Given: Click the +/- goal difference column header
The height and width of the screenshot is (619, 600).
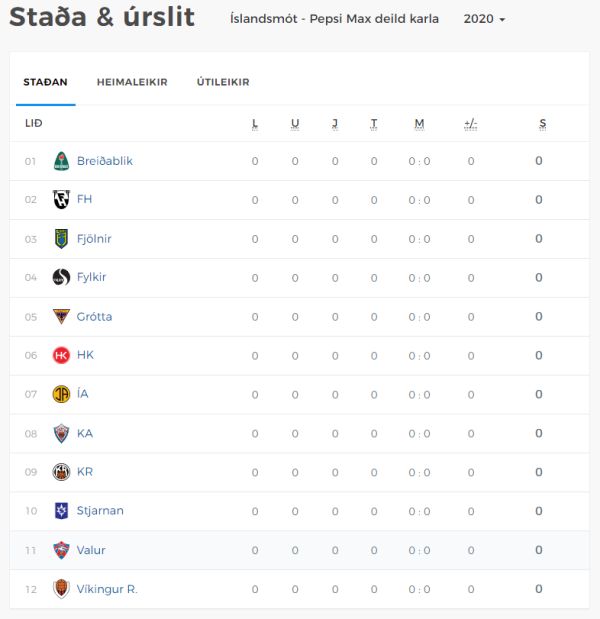Looking at the screenshot, I should click(x=471, y=124).
